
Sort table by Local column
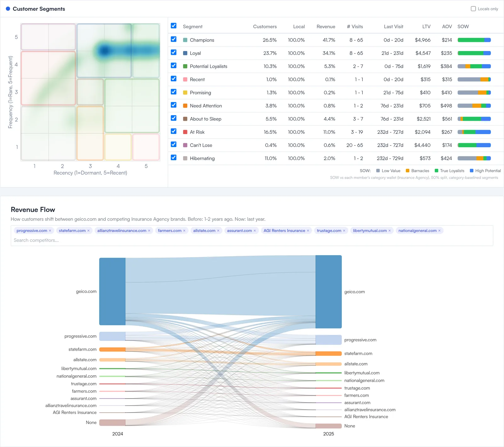[299, 27]
